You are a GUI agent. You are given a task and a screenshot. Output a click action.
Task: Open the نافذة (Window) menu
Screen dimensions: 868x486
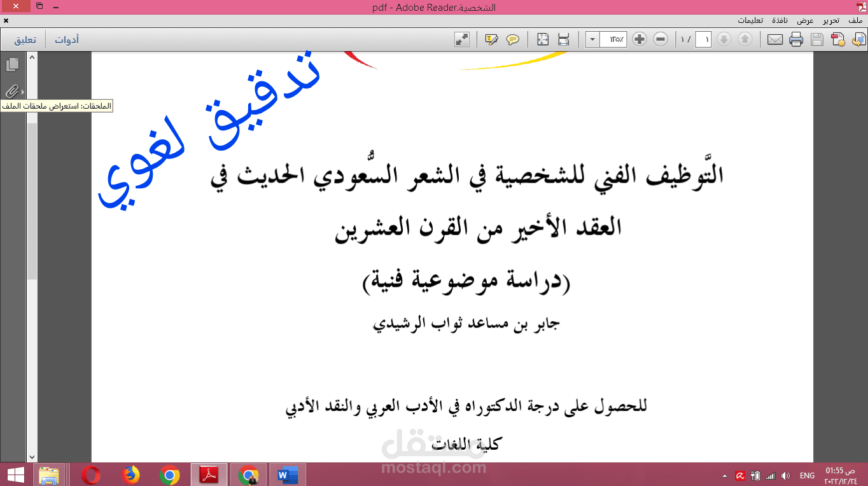(x=781, y=20)
